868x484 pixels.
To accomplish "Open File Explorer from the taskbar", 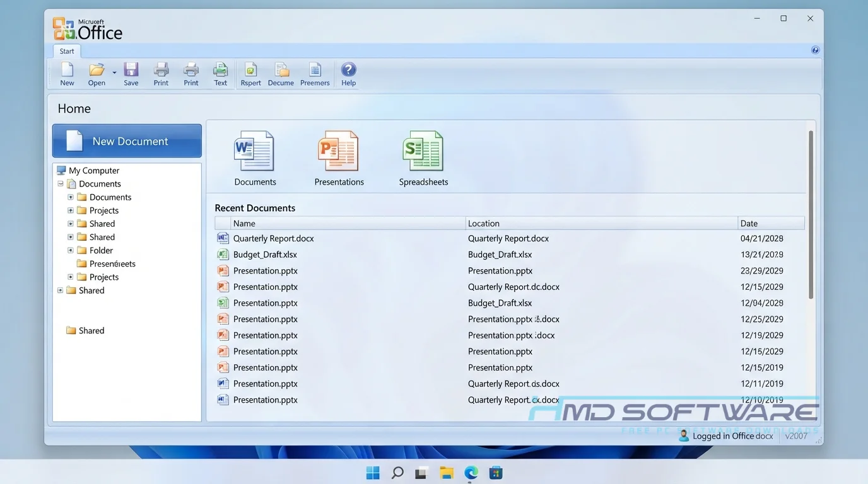I will (447, 473).
